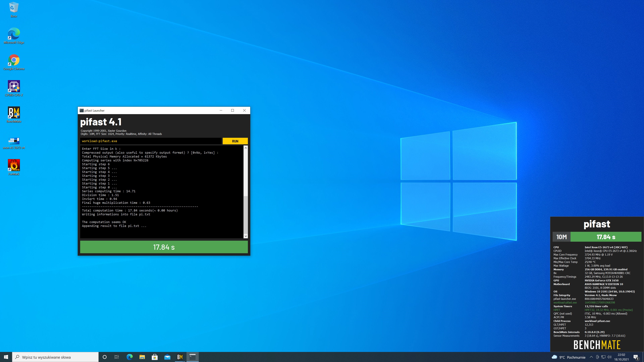Open the volume speaker tray icon
644x362 pixels.
(609, 357)
